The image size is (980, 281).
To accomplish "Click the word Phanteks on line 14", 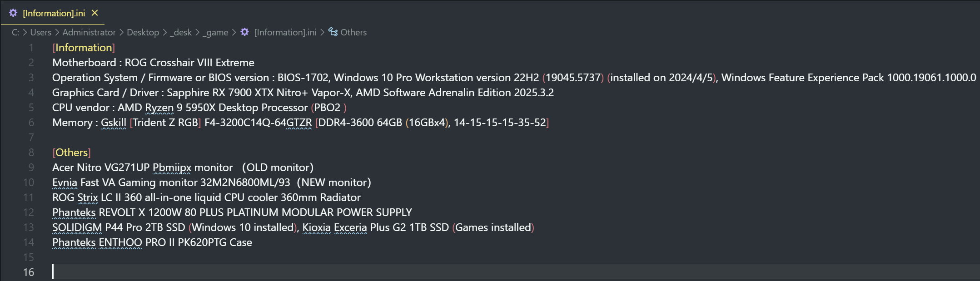I will click(74, 242).
